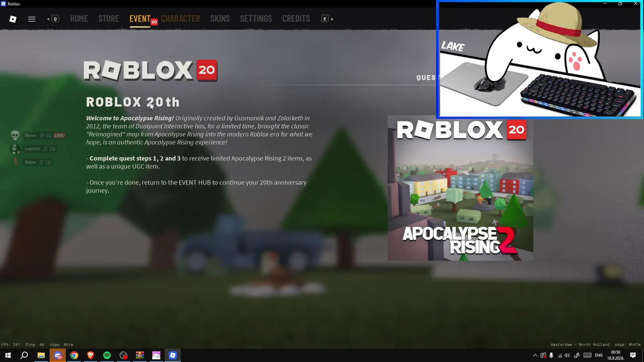Click the Amsterdam - North Holland server text

[x=580, y=345]
